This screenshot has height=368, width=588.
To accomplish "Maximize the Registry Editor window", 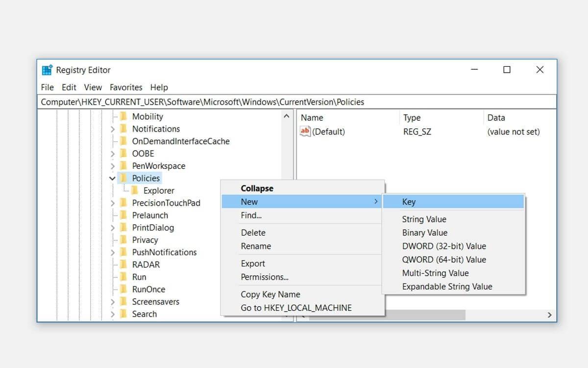I will pyautogui.click(x=507, y=70).
